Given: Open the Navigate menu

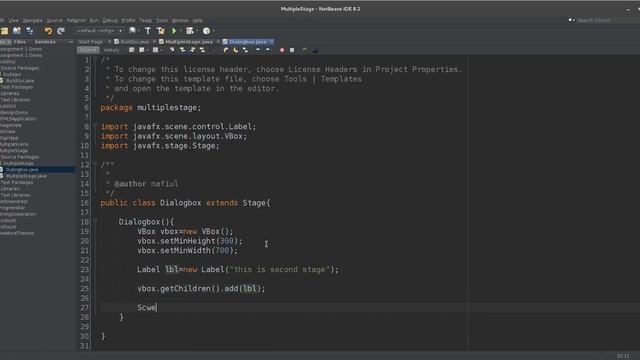Looking at the screenshot, I should click(32, 20).
